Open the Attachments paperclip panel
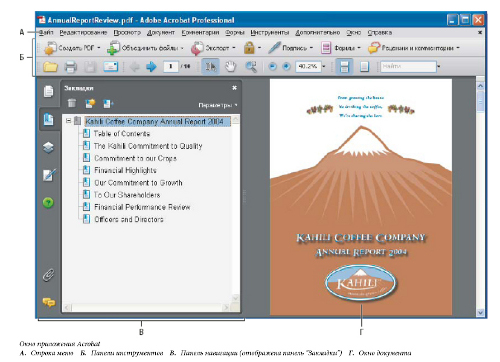The height and width of the screenshot is (362, 500). point(49,275)
